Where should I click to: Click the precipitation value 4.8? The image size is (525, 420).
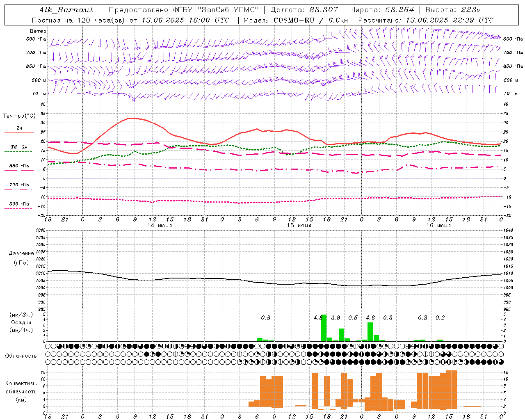pos(318,317)
